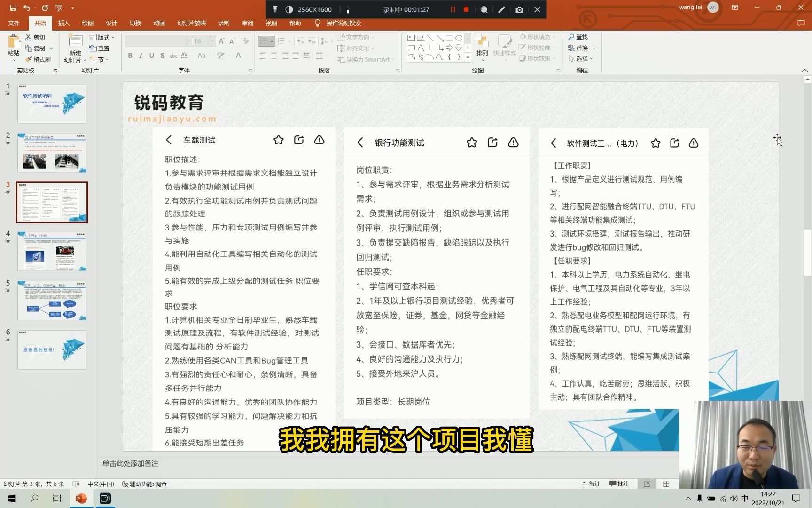Switch to the Animations (动画) tab
The height and width of the screenshot is (508, 812).
coord(159,23)
